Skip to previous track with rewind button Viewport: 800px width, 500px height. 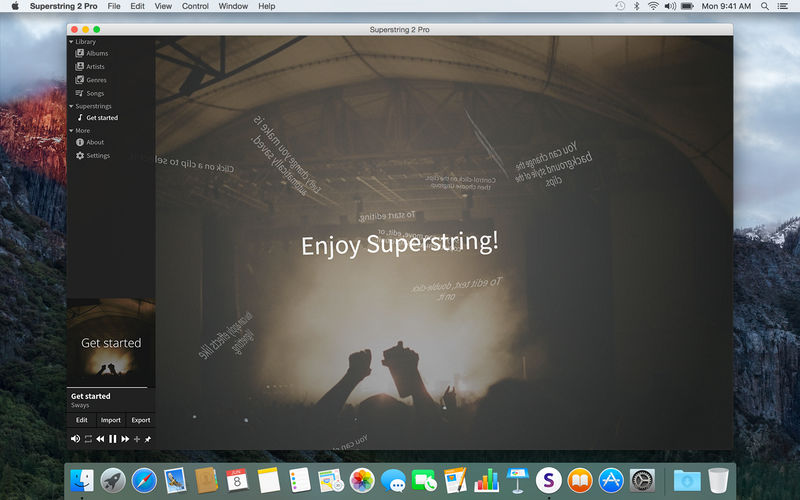pos(100,439)
